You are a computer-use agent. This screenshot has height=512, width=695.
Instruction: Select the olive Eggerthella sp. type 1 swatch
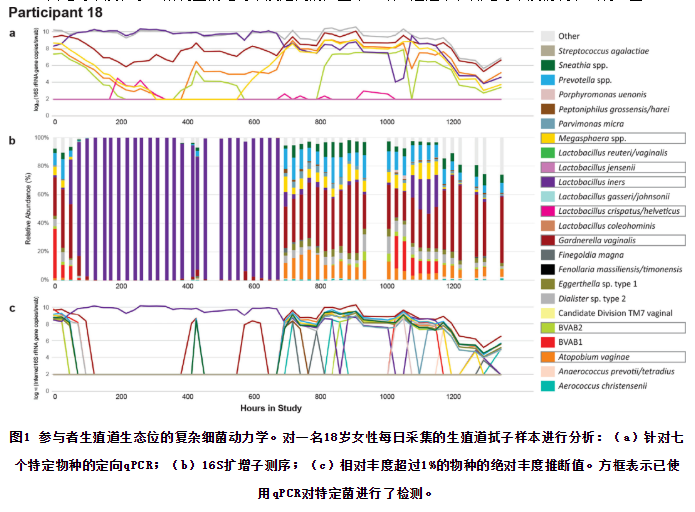pos(548,284)
